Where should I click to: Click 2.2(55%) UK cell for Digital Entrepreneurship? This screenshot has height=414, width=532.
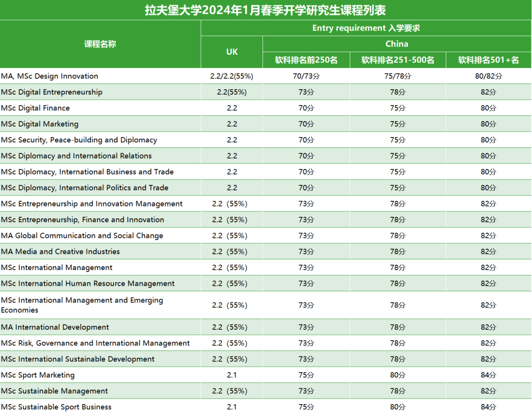[232, 92]
